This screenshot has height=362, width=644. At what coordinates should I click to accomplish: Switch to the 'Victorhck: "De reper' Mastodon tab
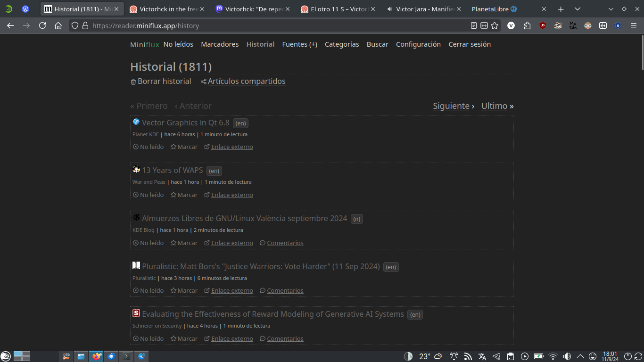(x=254, y=9)
